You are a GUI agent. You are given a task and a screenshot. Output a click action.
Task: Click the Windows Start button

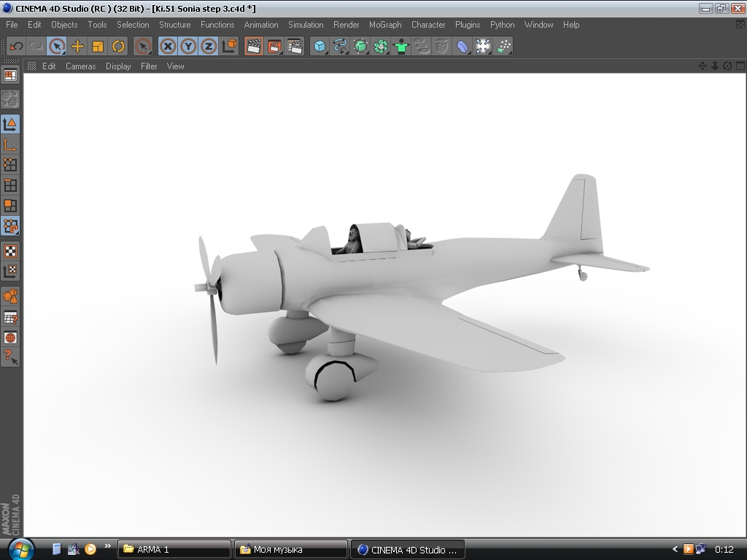21,548
